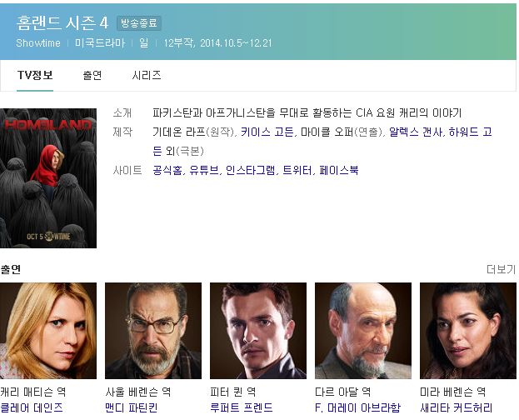Click the Homeland season 4 poster
The height and width of the screenshot is (420, 519).
[x=48, y=178]
